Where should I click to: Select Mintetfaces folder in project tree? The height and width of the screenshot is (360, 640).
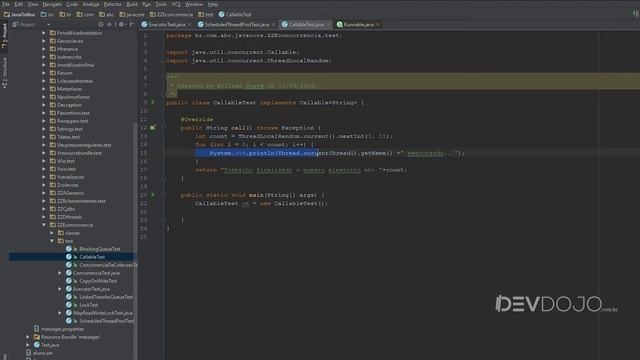tap(69, 89)
